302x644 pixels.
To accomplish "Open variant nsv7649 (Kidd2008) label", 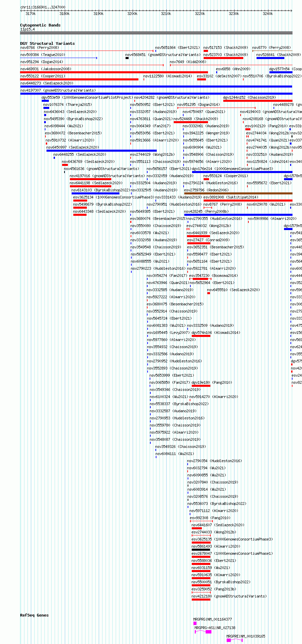I will 188,62.
